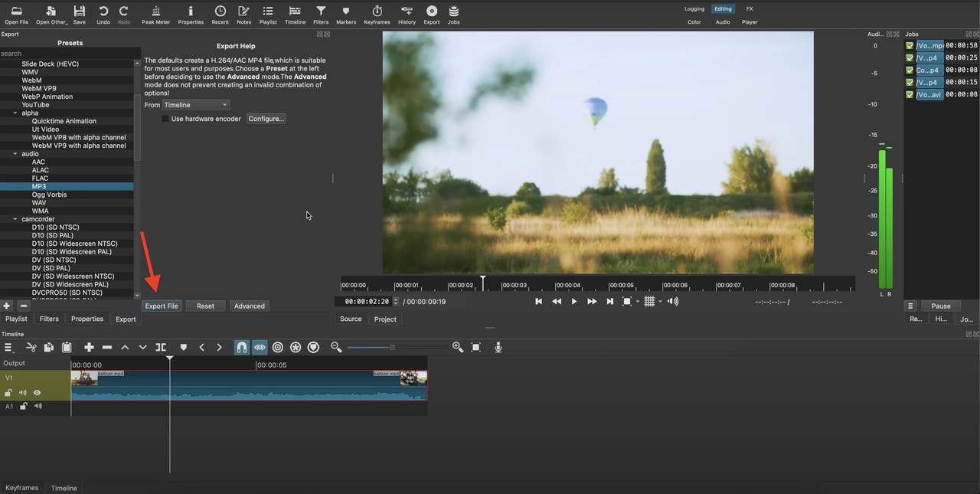The width and height of the screenshot is (980, 494).
Task: Open a file with Open File icon
Action: pos(16,14)
